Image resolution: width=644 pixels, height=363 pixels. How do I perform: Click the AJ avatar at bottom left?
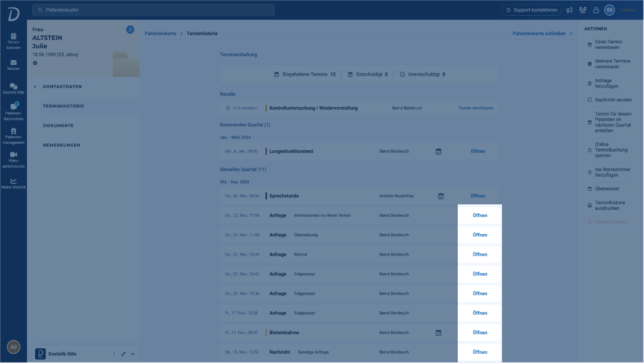[x=13, y=346]
